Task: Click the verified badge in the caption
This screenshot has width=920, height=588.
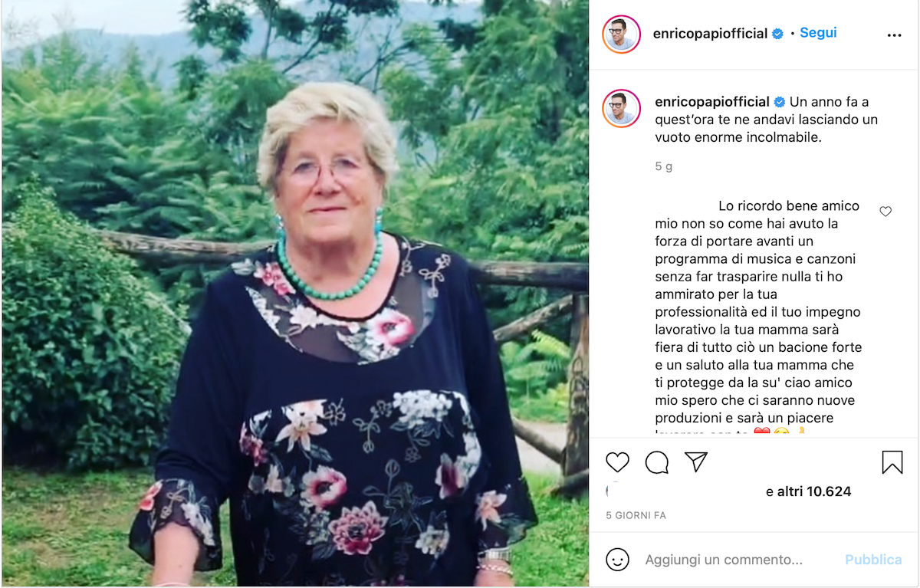Action: (780, 102)
